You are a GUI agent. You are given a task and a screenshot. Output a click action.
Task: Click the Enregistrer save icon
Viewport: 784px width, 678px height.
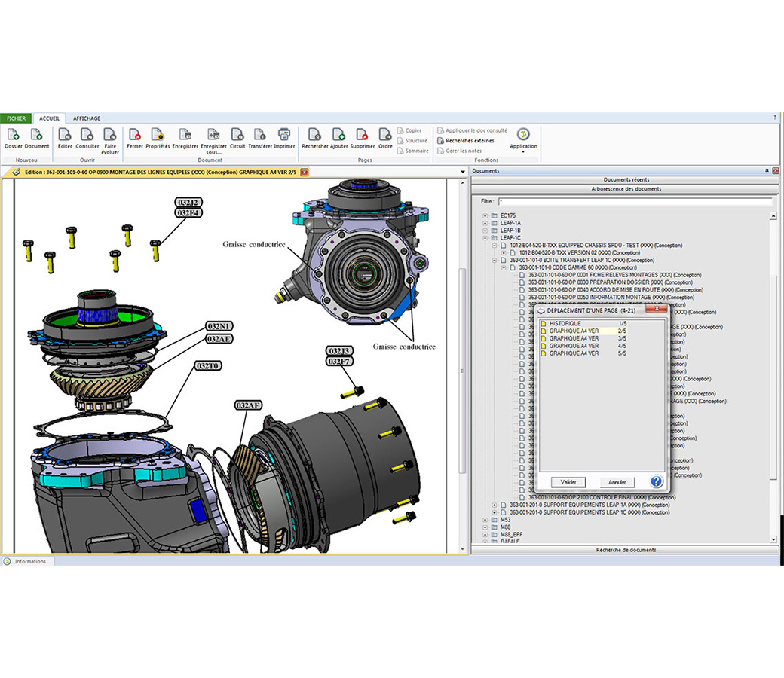pyautogui.click(x=185, y=135)
